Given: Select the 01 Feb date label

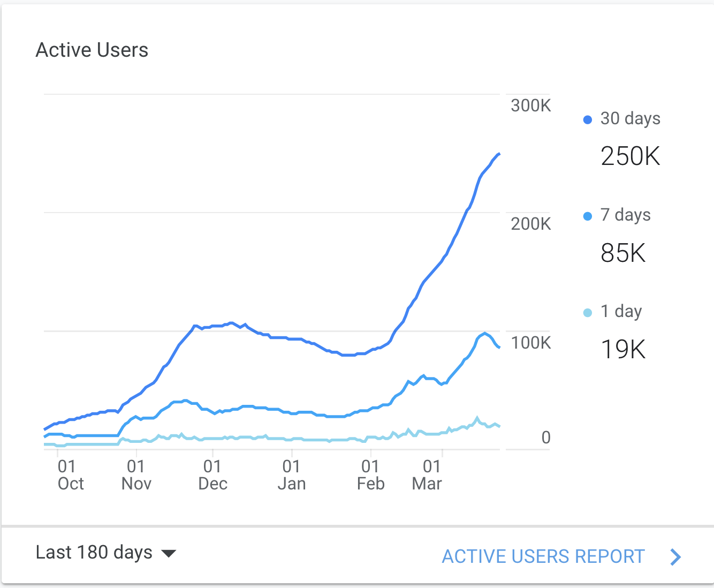Looking at the screenshot, I should click(370, 475).
